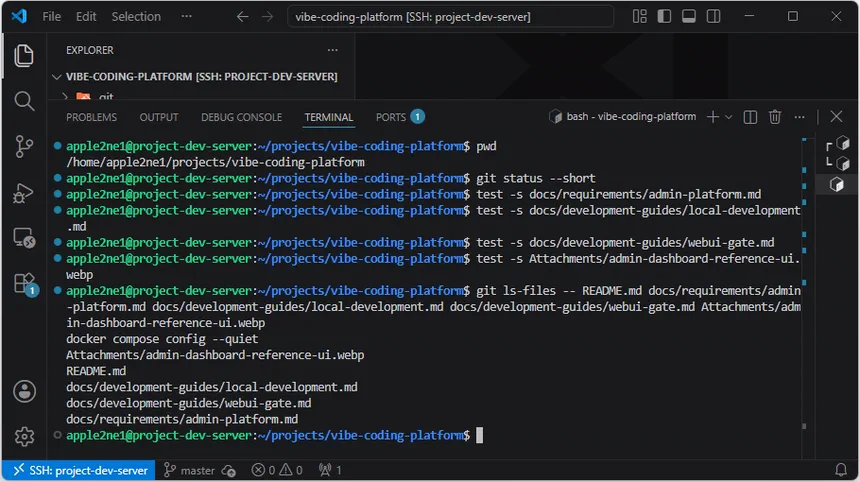Go back with the left arrow

242,17
